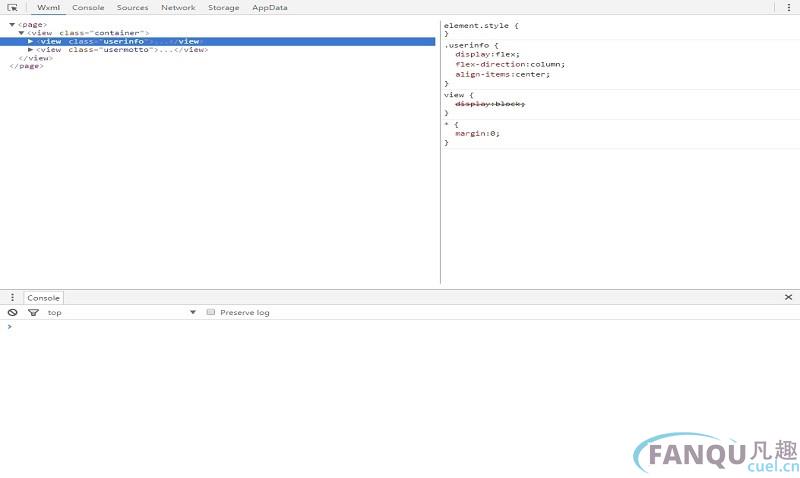Expand the usermotto view node
Screen dimensions: 800x478
pos(31,49)
